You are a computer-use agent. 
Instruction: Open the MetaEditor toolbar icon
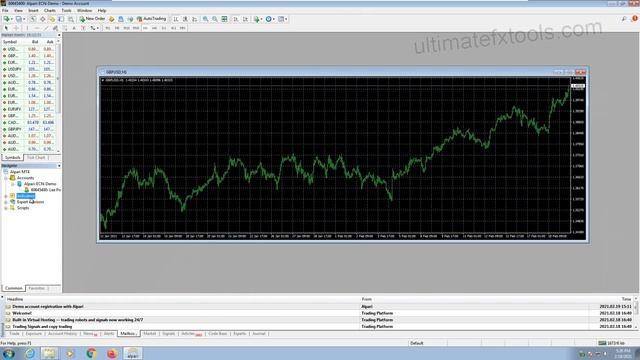[111, 19]
